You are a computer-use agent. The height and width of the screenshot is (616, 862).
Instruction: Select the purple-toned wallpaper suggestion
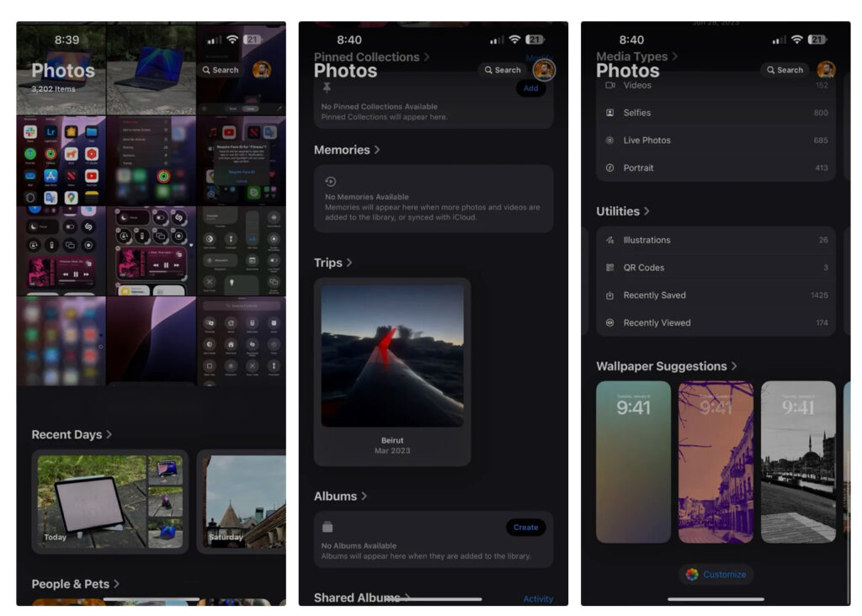tap(716, 461)
